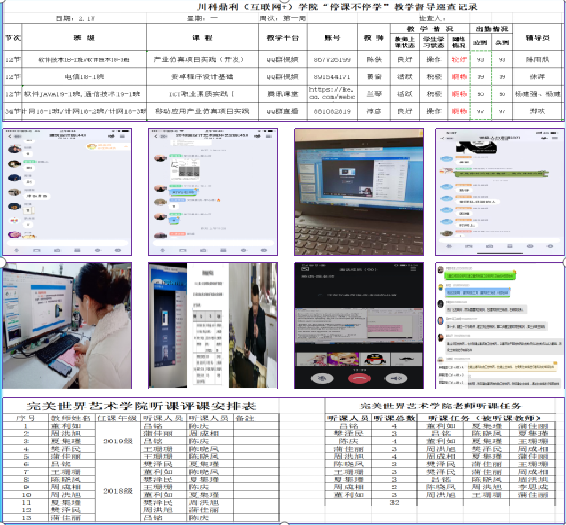Click the "教学情况" header cell

[x=430, y=29]
